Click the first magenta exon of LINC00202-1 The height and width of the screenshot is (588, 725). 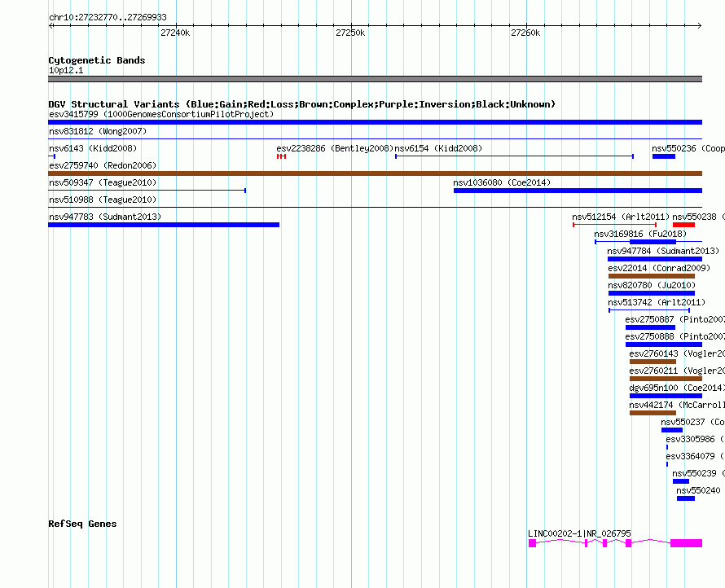[x=532, y=543]
